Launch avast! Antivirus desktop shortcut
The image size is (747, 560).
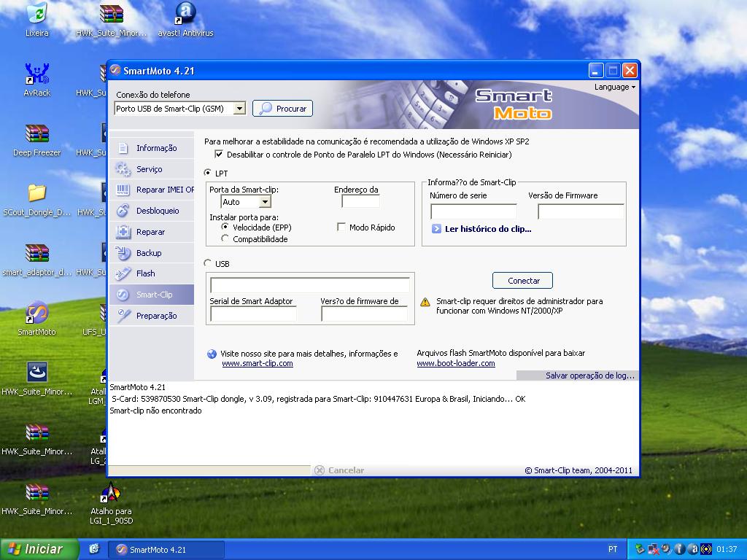pyautogui.click(x=185, y=20)
